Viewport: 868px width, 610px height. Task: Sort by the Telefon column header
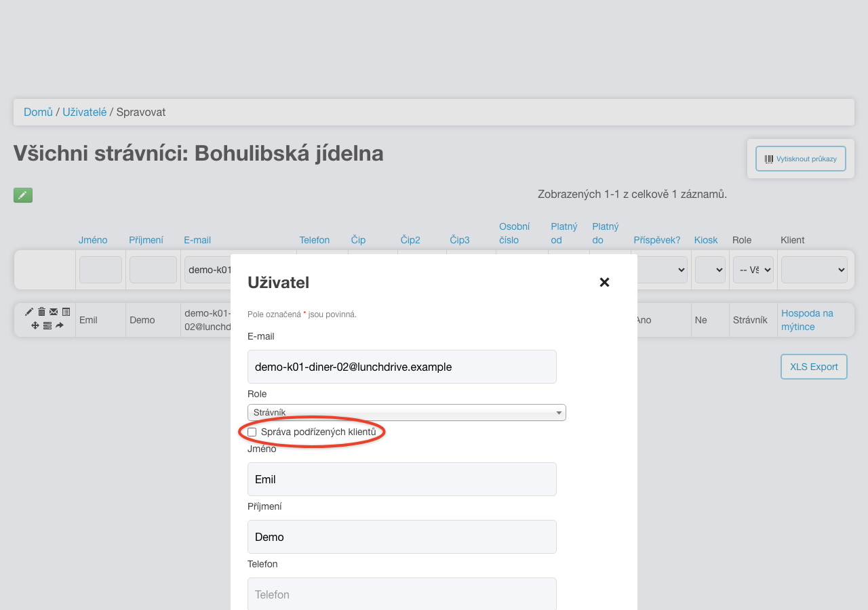[315, 240]
